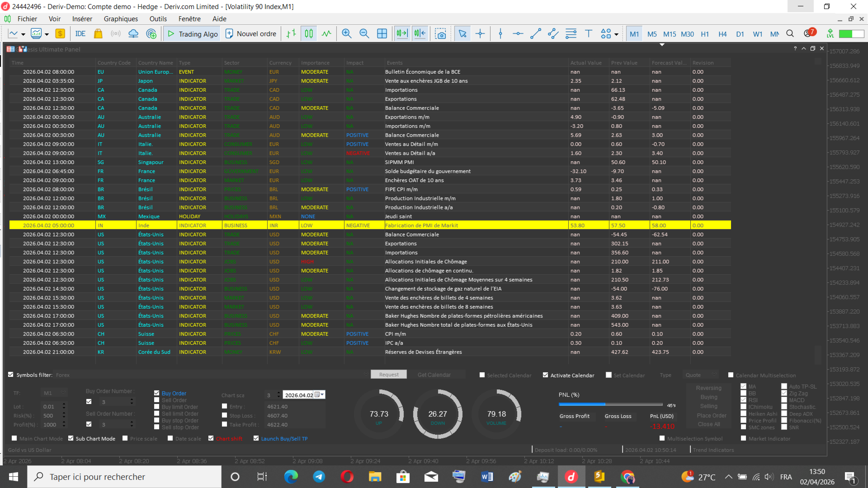
Task: Click the zoom in magnifier icon
Action: click(x=347, y=34)
